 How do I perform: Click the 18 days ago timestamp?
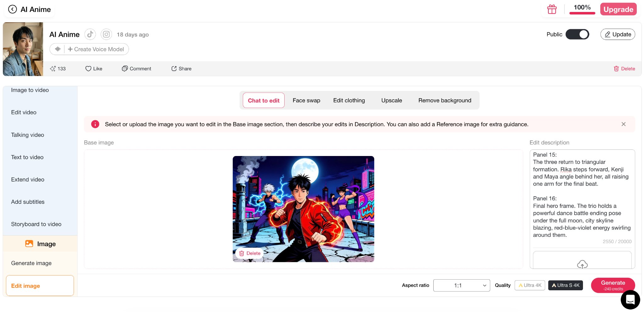pyautogui.click(x=133, y=35)
